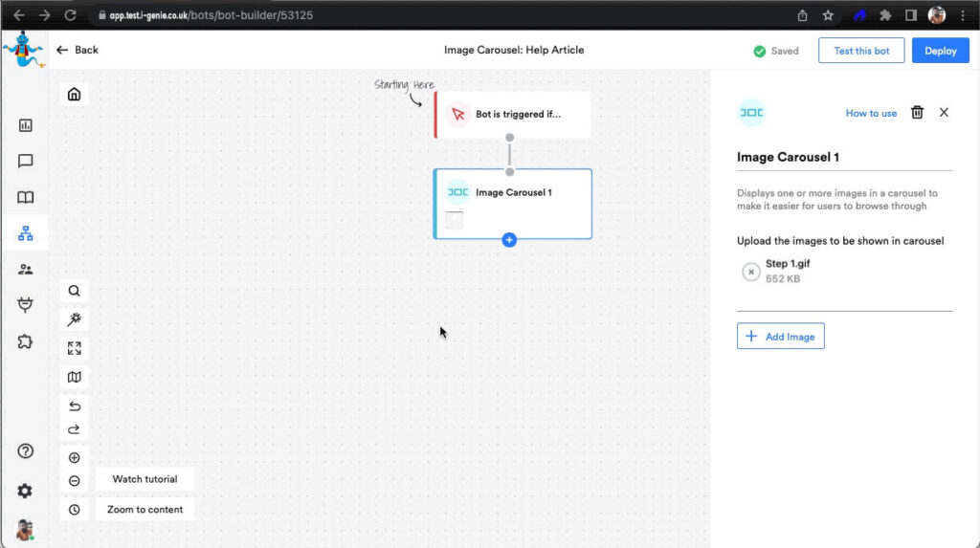This screenshot has height=548, width=980.
Task: Click the magic wand auto-arrange tool
Action: pyautogui.click(x=74, y=319)
